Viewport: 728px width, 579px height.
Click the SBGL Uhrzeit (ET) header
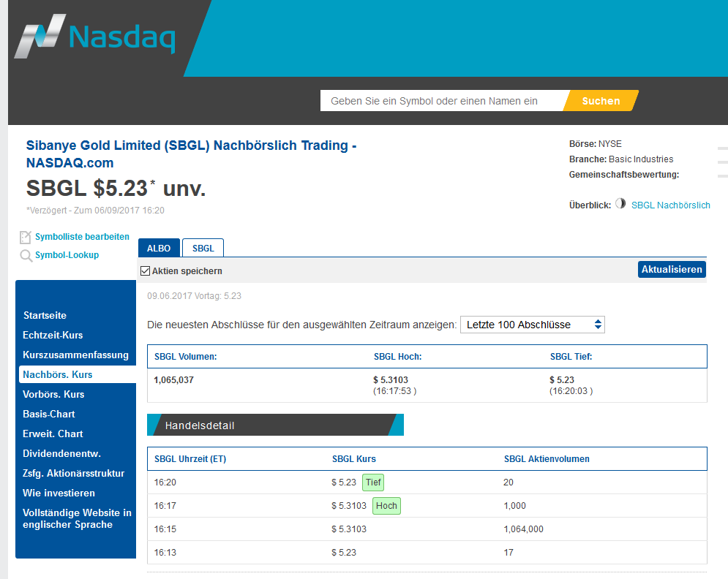point(190,459)
